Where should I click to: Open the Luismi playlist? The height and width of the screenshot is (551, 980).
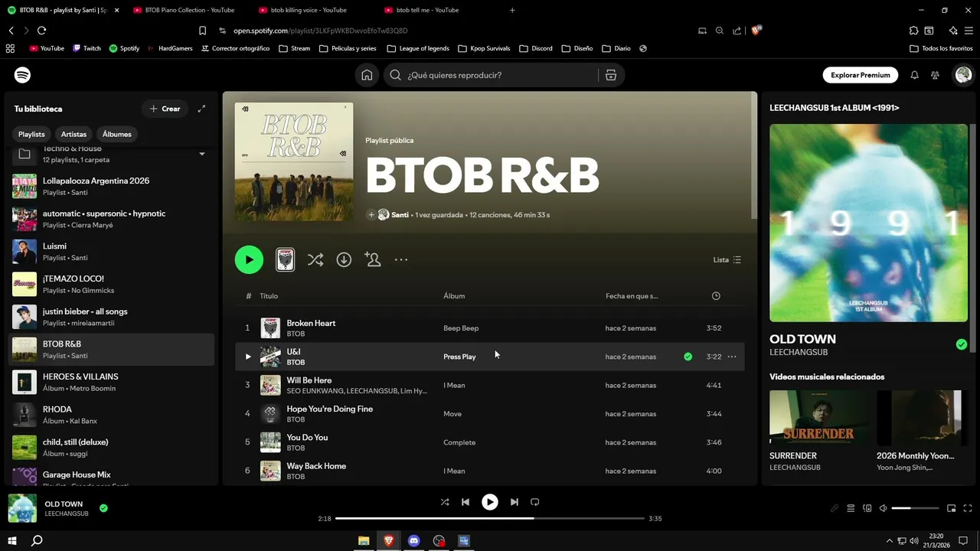tap(111, 252)
